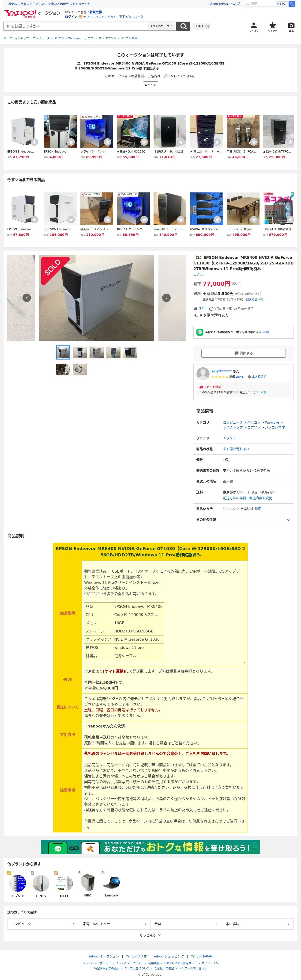301x980 pixels.
Task: Open the 110,000円 極美品 36コア item image
Action: [97, 208]
